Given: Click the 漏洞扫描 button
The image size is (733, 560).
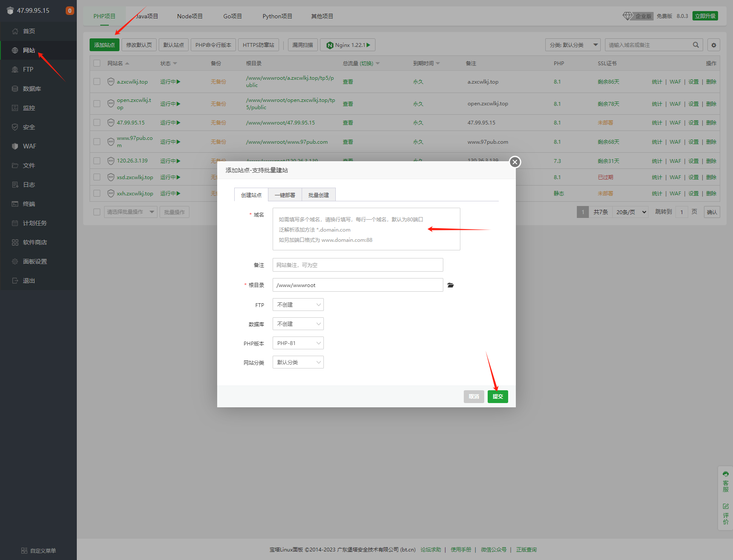Looking at the screenshot, I should (x=303, y=45).
